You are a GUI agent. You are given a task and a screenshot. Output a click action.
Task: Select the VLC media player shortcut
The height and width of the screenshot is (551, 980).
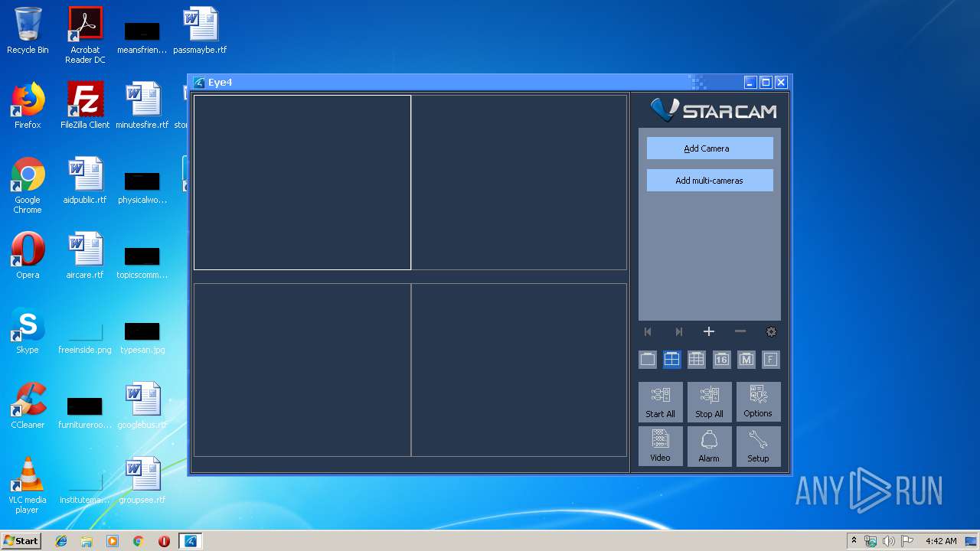[x=28, y=485]
